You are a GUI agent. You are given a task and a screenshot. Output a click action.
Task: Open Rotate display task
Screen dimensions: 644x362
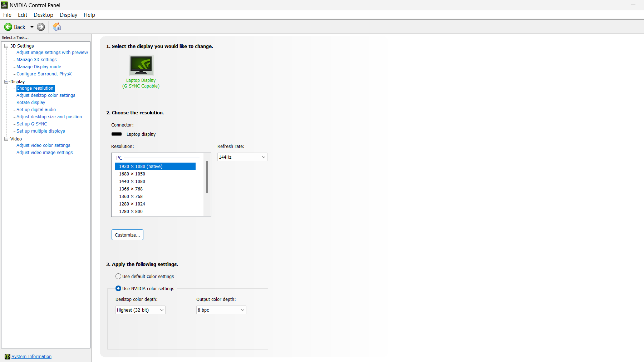pos(31,102)
